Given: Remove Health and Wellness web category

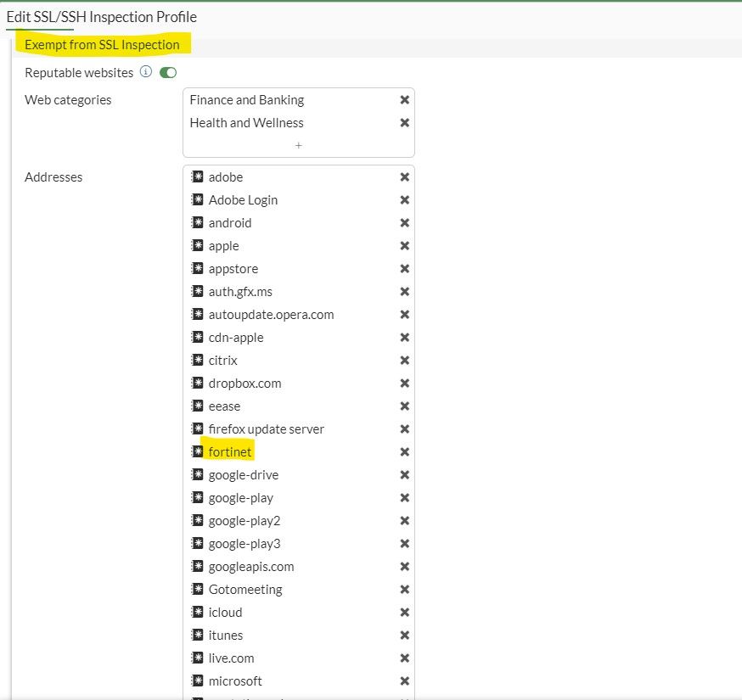Looking at the screenshot, I should [405, 123].
